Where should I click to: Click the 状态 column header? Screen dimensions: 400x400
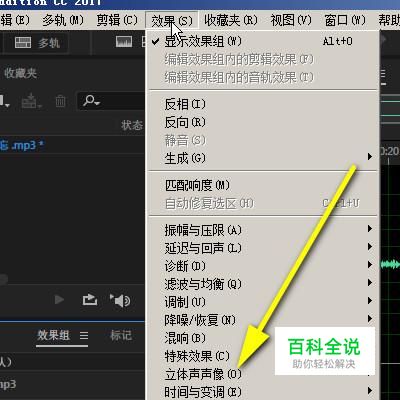pos(132,125)
